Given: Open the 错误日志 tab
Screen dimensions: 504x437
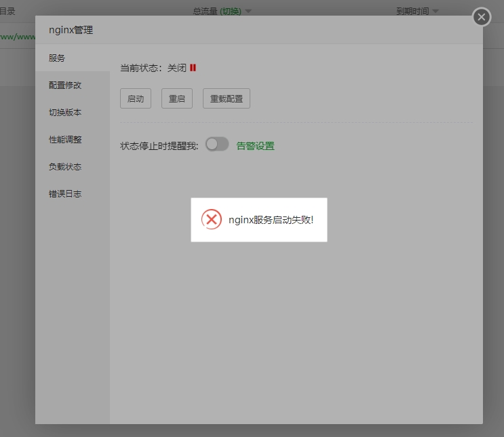Looking at the screenshot, I should (73, 194).
